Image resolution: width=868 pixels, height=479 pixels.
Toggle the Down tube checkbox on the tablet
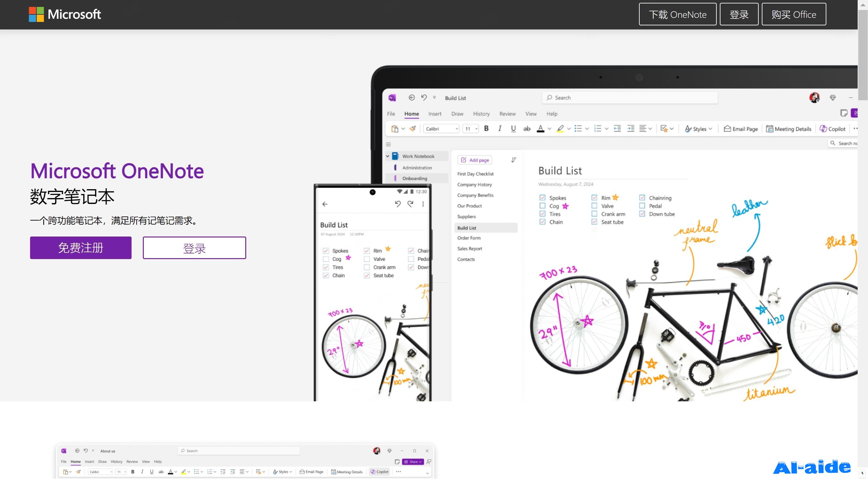tap(642, 214)
